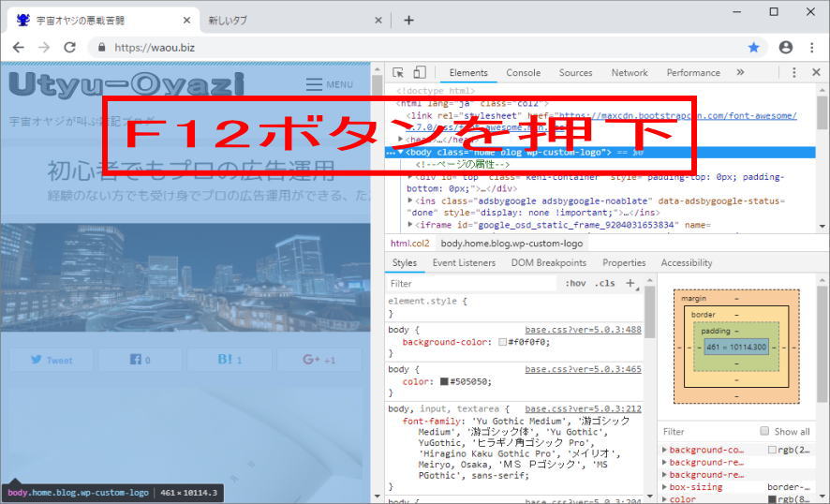The width and height of the screenshot is (830, 504).
Task: Toggle the .cls element classes panel
Action: 605,284
